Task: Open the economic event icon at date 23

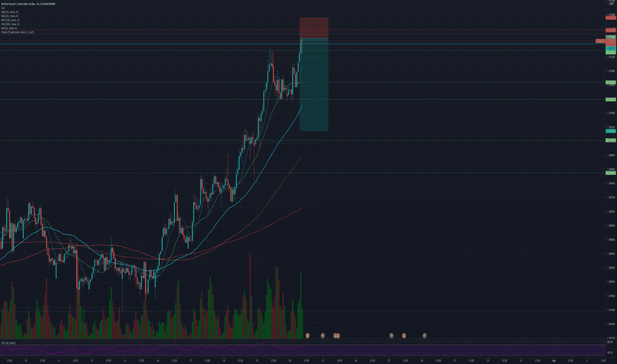Action: 322,336
